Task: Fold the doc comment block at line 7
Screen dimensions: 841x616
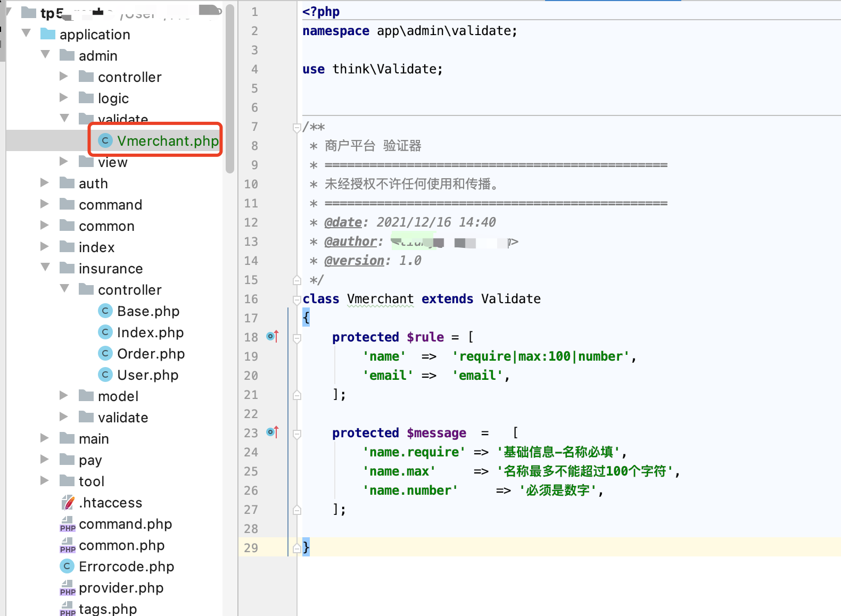Action: 297,127
